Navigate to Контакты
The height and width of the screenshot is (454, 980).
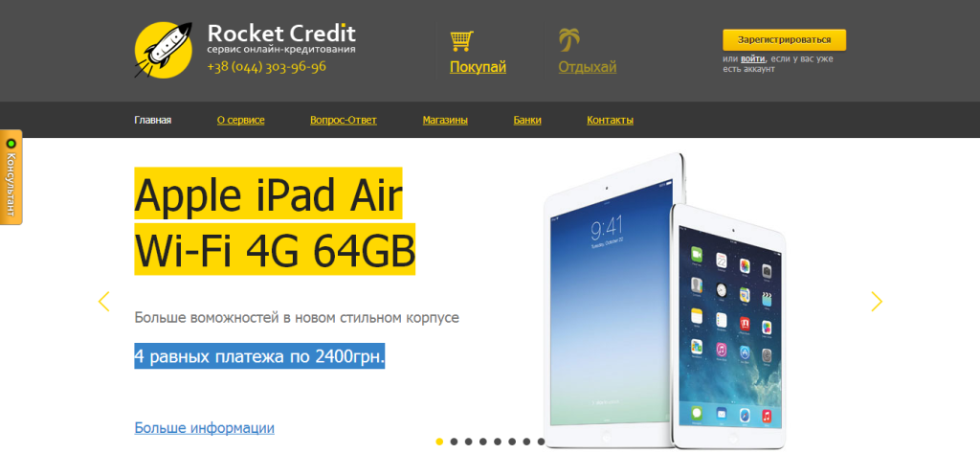pos(610,120)
